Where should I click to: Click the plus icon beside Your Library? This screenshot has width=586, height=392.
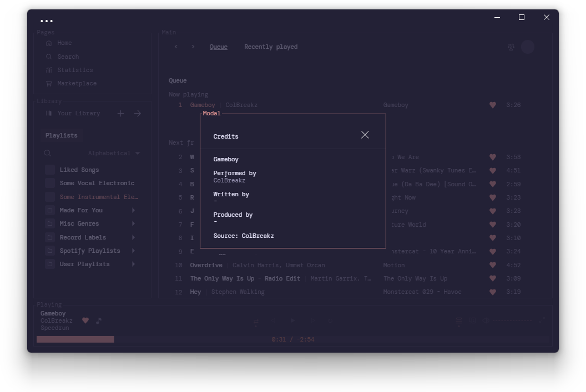[x=120, y=114]
